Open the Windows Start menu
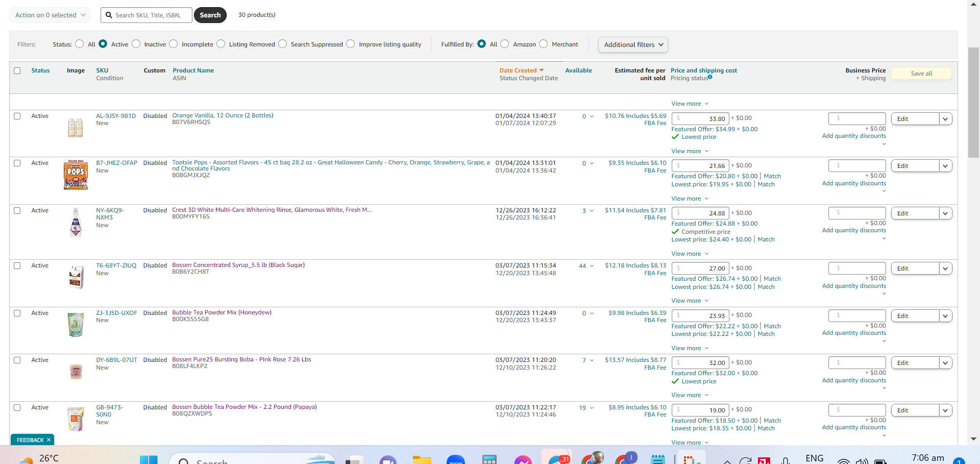 (x=149, y=459)
